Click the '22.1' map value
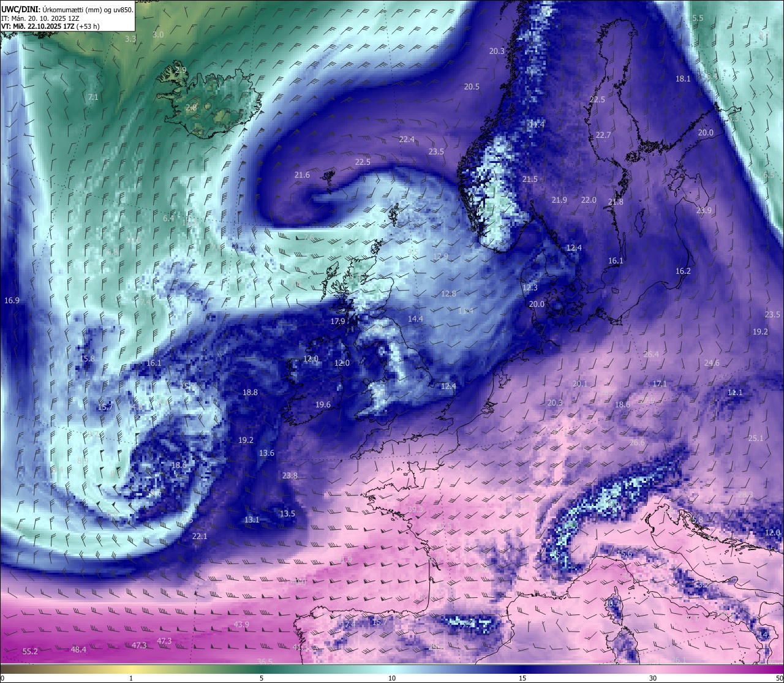The image size is (784, 683). pos(200,537)
